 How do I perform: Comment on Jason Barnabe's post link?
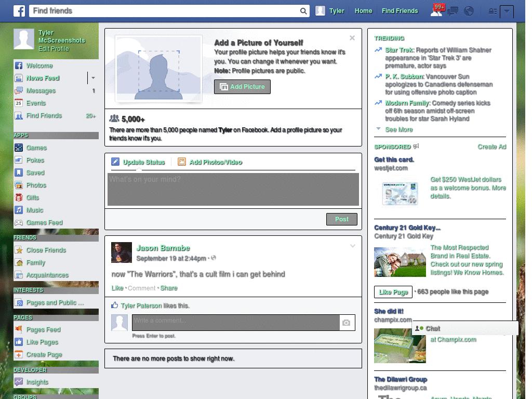[141, 288]
